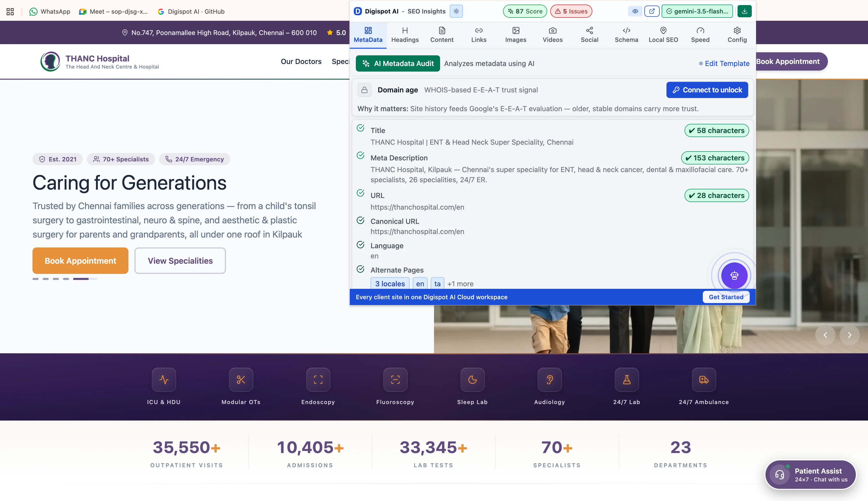This screenshot has width=868, height=501.
Task: Click the 24/7 Ambulance icon
Action: click(x=704, y=380)
